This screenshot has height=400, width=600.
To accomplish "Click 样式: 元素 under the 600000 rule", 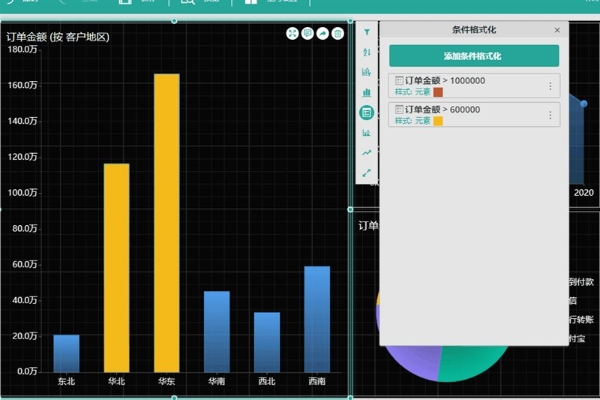I will click(412, 121).
